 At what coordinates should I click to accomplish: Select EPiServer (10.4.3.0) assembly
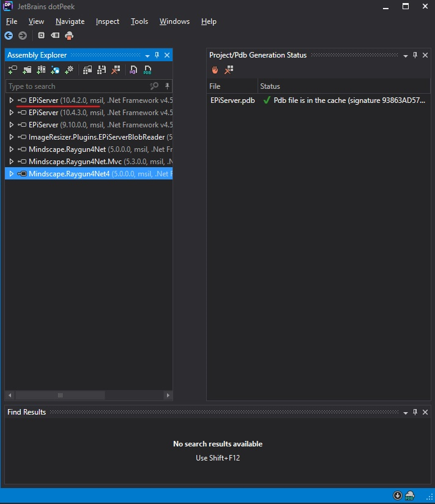(89, 113)
